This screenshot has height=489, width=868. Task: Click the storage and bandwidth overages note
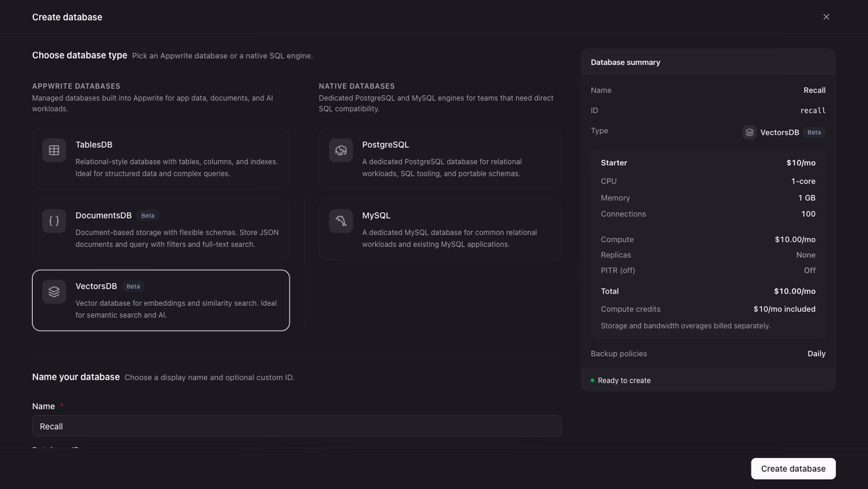686,326
